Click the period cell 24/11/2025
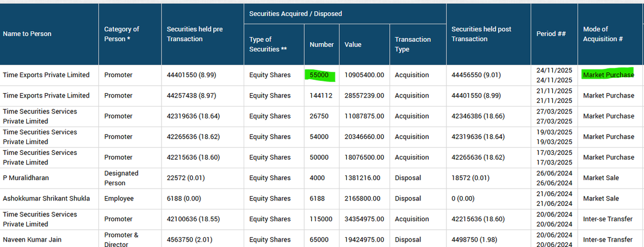 click(554, 75)
